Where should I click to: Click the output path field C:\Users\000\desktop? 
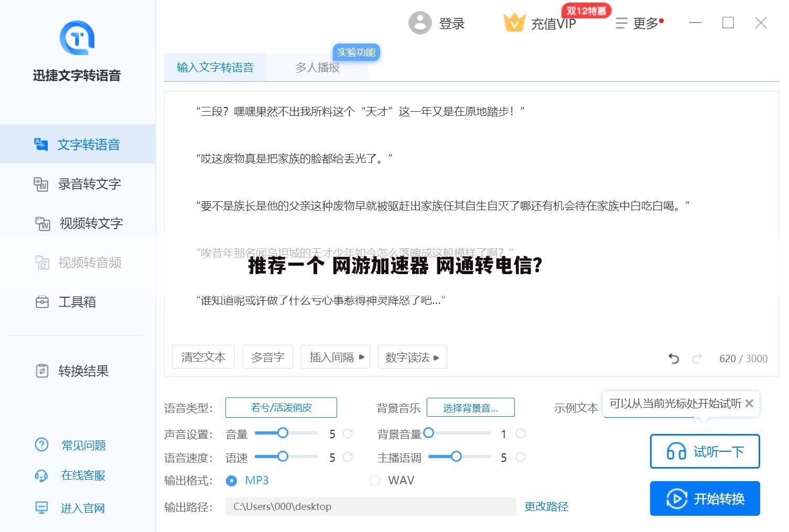tap(371, 506)
